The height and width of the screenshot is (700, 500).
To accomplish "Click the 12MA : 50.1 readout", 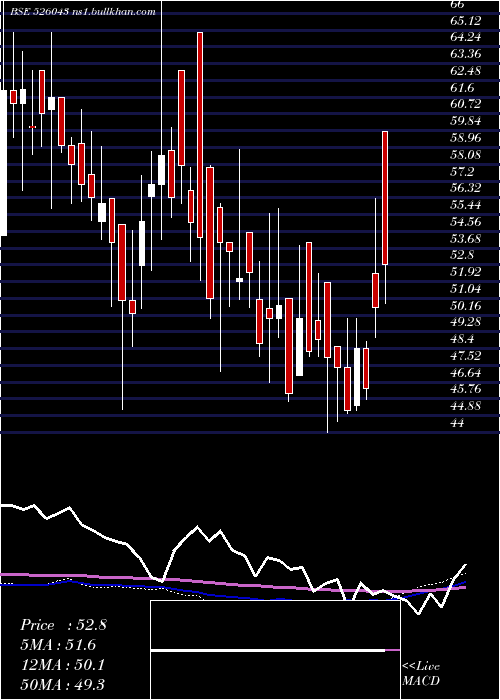I will pyautogui.click(x=62, y=665).
